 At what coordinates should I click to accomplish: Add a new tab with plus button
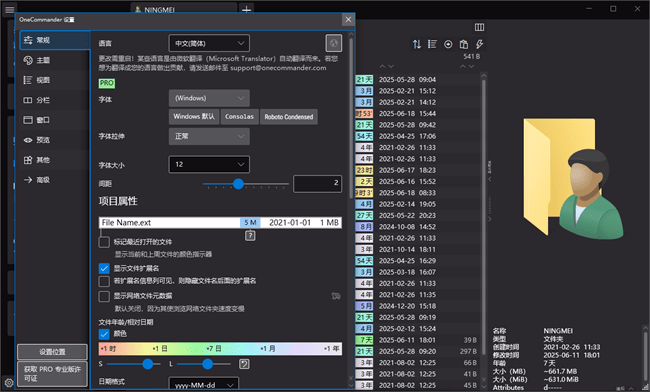tap(246, 9)
